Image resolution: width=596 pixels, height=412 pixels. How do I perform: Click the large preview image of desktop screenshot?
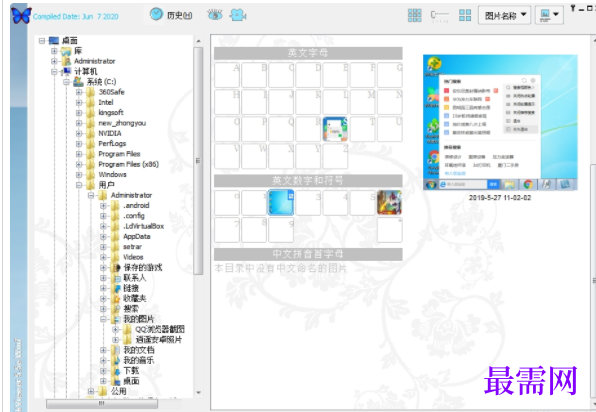tap(500, 122)
